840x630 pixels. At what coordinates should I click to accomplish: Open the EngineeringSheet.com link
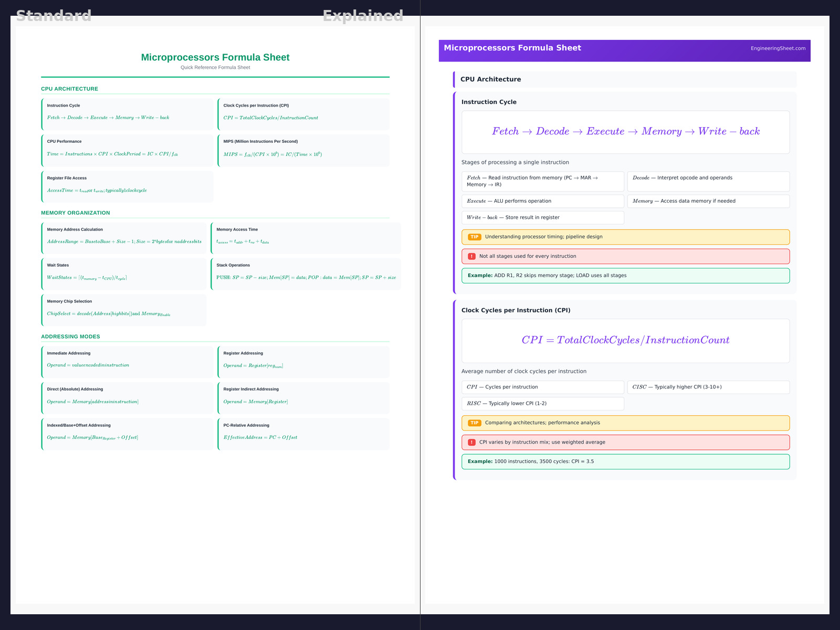(778, 48)
